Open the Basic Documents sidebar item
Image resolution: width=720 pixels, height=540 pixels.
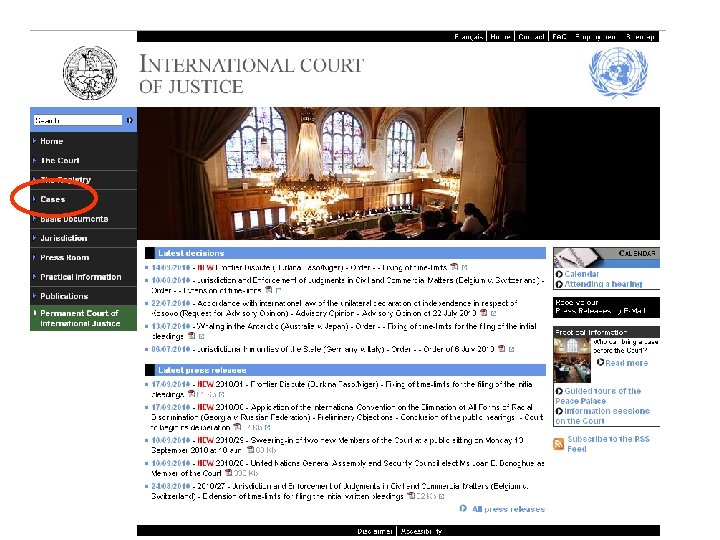[x=83, y=219]
